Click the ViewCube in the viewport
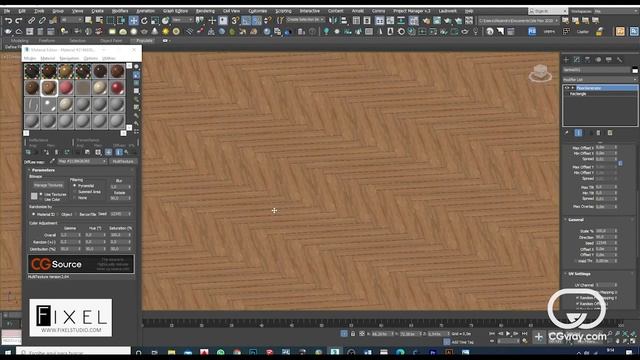Screen dimensions: 640x360 (540, 73)
